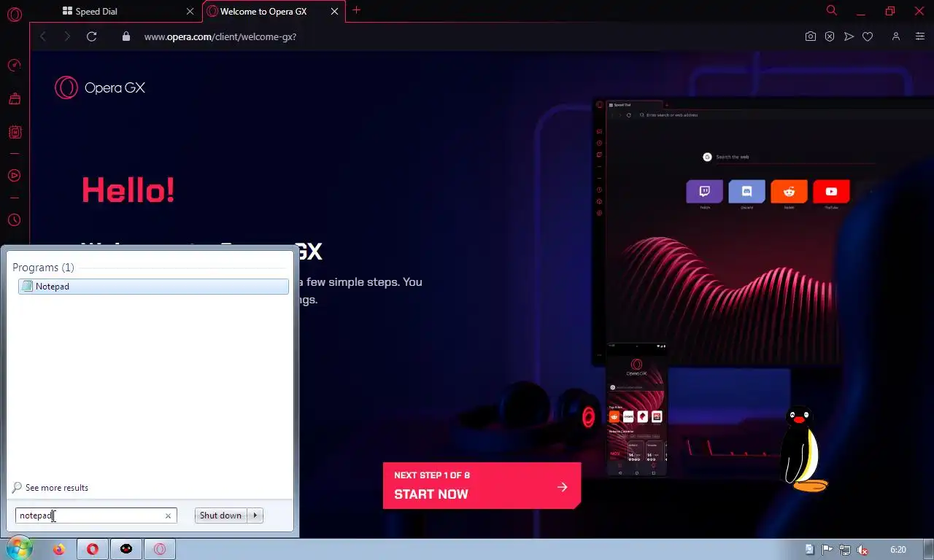This screenshot has width=934, height=560.
Task: Open the Opera GX main menu logo
Action: pos(15,15)
